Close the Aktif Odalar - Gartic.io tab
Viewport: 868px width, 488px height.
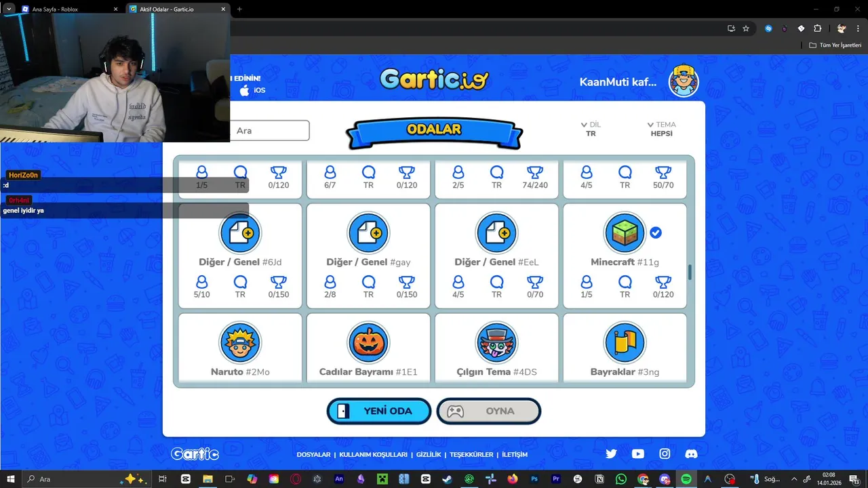coord(222,9)
